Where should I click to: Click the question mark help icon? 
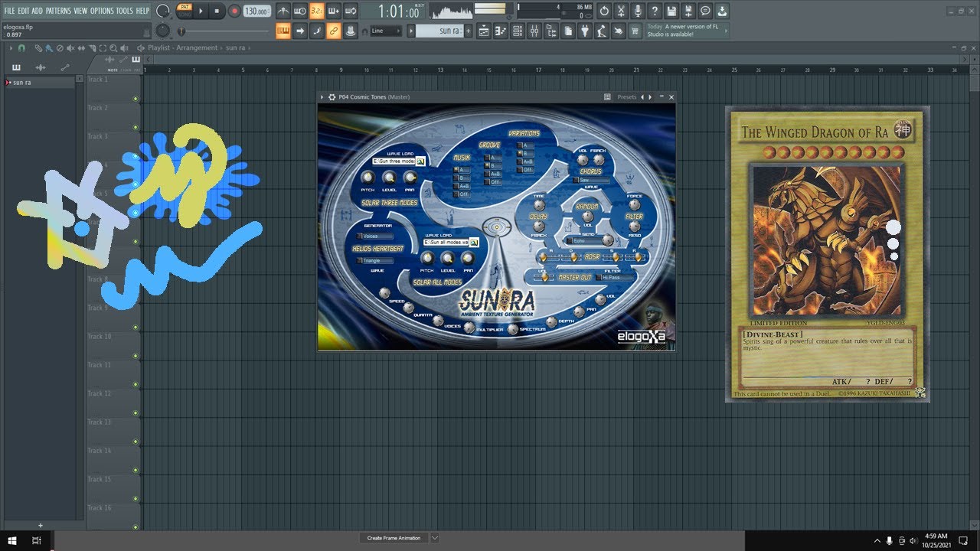(x=655, y=11)
